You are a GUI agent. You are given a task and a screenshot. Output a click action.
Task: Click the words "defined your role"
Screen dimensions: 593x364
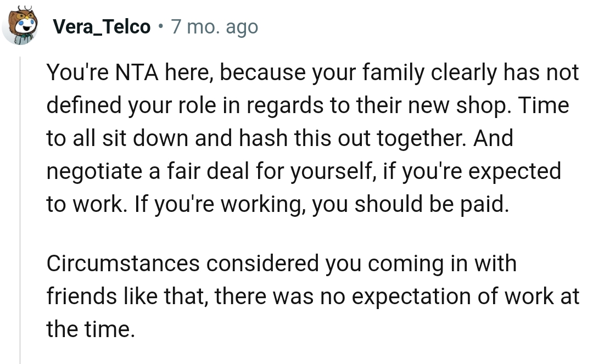(130, 105)
